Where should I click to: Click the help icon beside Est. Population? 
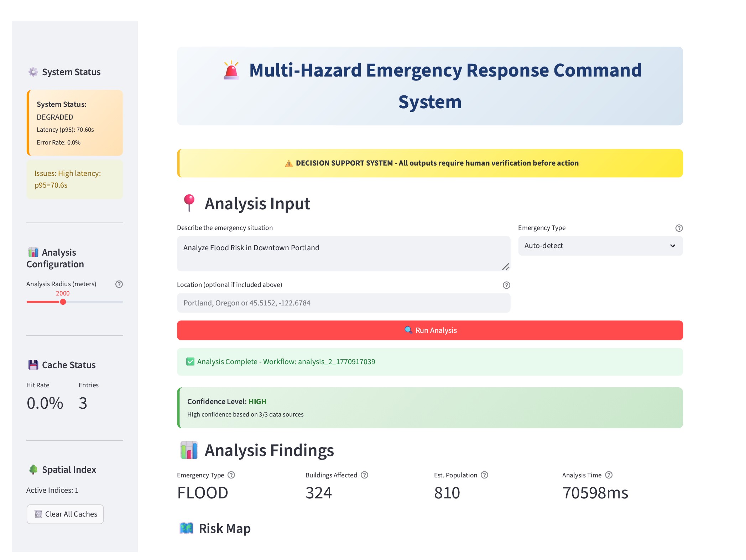(484, 475)
